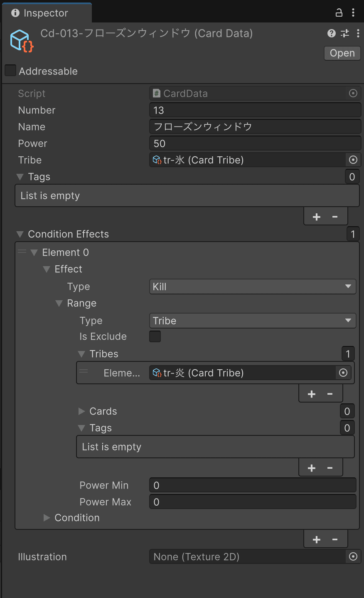Screen dimensions: 364x598
Task: Open the Range Type dropdown showing Tribe
Action: pyautogui.click(x=252, y=321)
